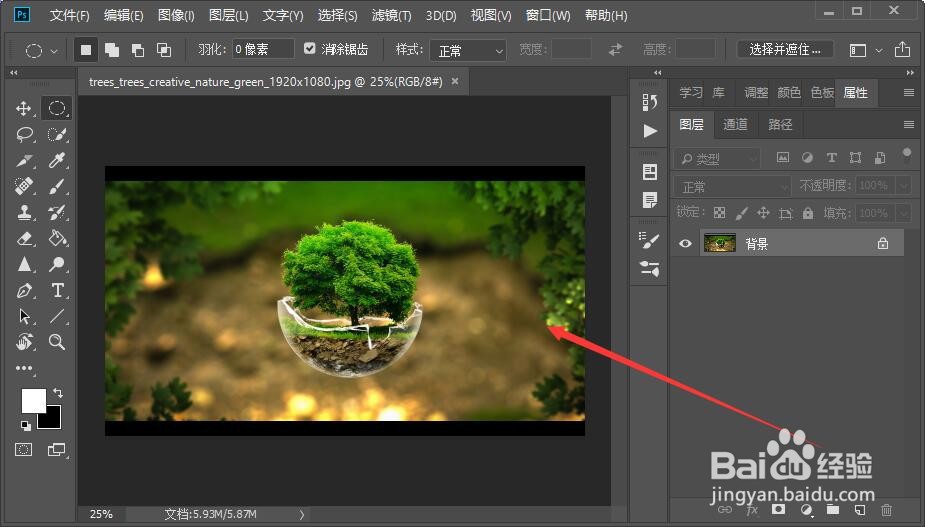Swap foreground and background colors

[58, 392]
